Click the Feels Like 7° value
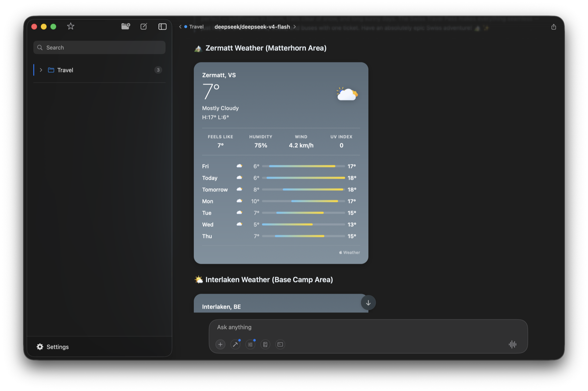588x391 pixels. click(220, 146)
